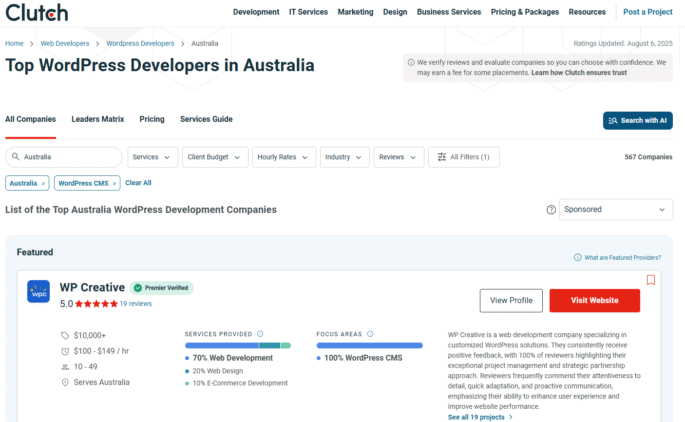Expand the Industry filter dropdown
This screenshot has width=685, height=422.
pos(344,157)
